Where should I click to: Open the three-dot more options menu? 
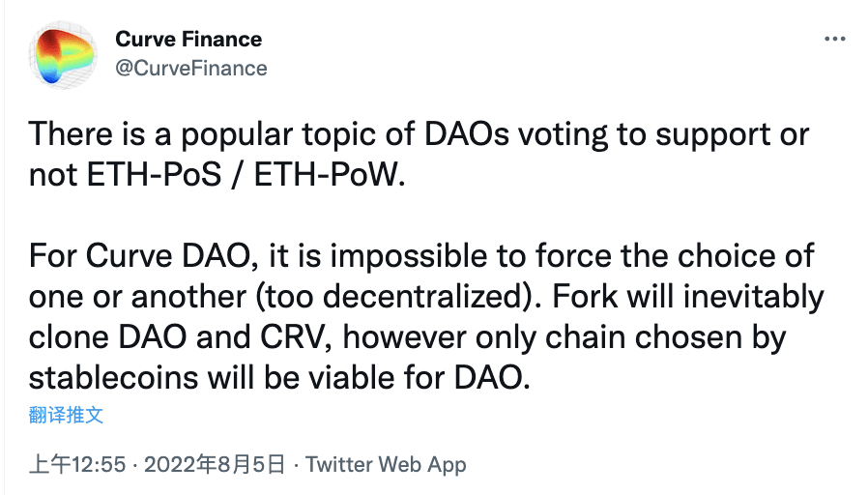834,39
